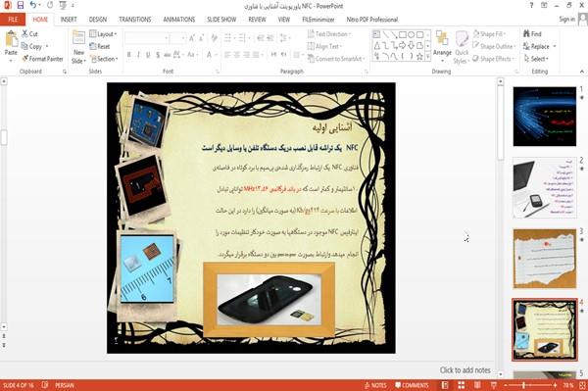Viewport: 588px width, 391px height.
Task: Open the Text Direction dropdown
Action: (329, 34)
